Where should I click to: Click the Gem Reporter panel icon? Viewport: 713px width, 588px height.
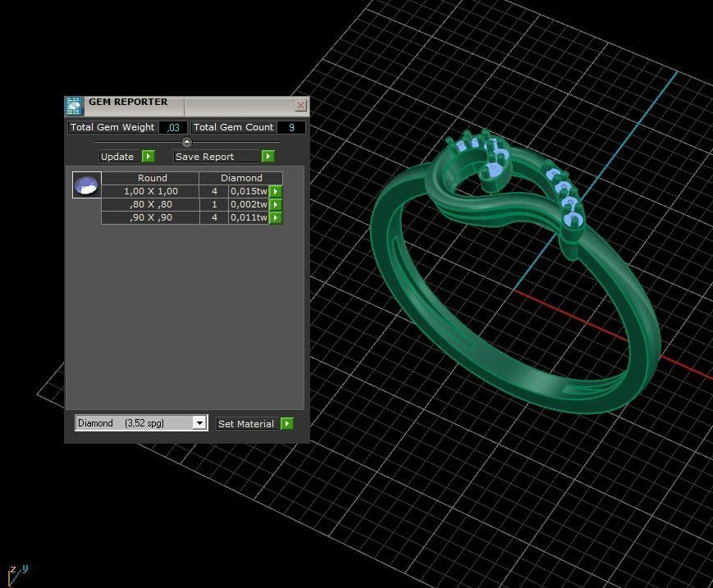click(x=74, y=106)
